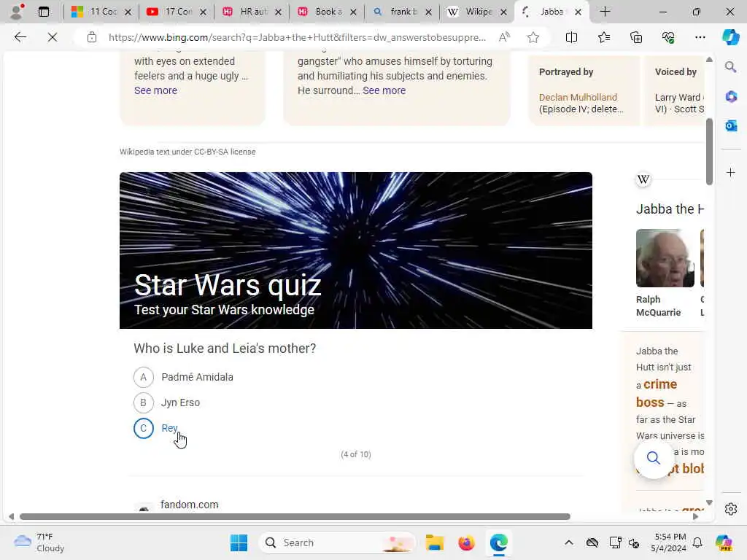The image size is (747, 560).
Task: Open Declan Mulholland link
Action: (578, 97)
